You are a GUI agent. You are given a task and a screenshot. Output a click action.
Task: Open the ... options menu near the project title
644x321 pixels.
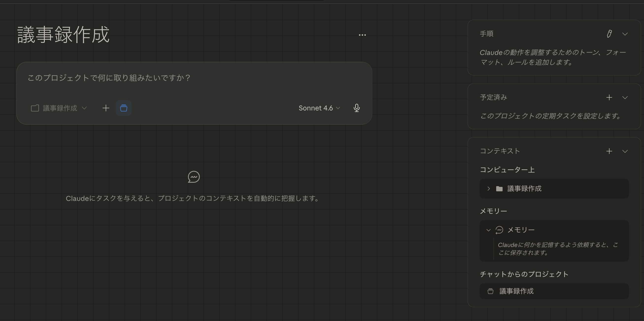tap(362, 35)
